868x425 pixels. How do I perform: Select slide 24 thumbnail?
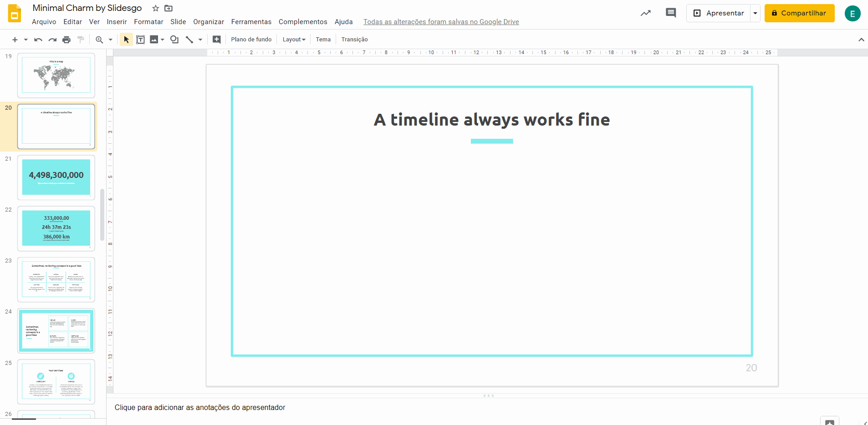point(56,330)
